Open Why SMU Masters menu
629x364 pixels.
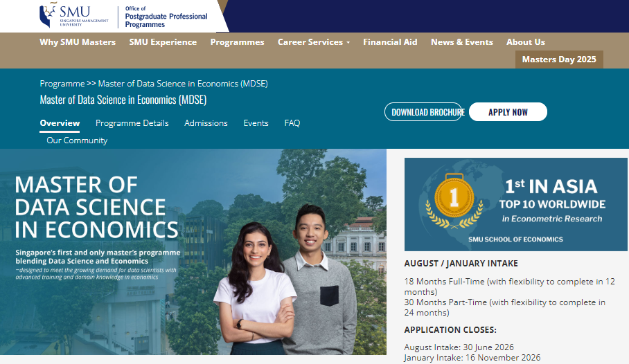click(x=78, y=42)
